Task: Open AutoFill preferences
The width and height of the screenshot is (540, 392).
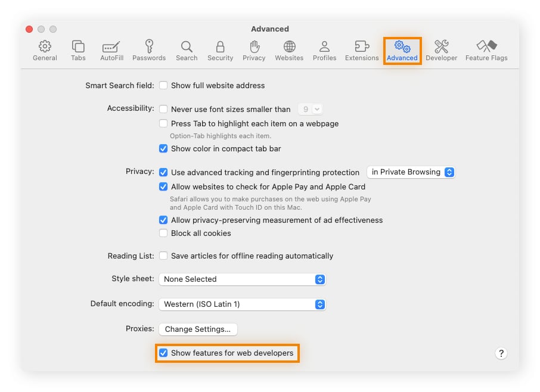Action: pyautogui.click(x=111, y=51)
